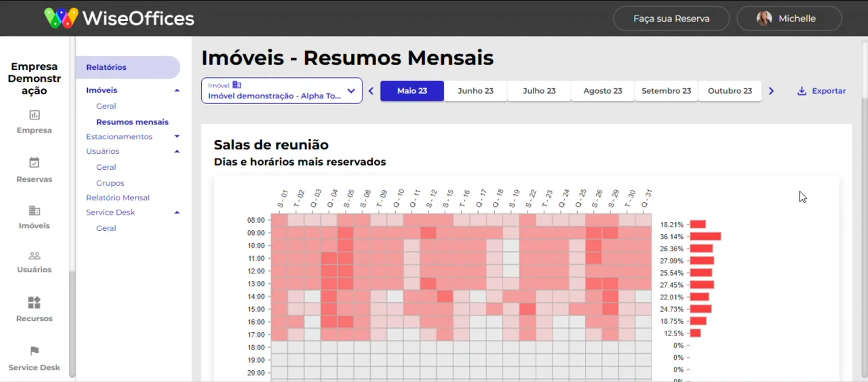Click the left sidebar scrollbar

[72, 324]
